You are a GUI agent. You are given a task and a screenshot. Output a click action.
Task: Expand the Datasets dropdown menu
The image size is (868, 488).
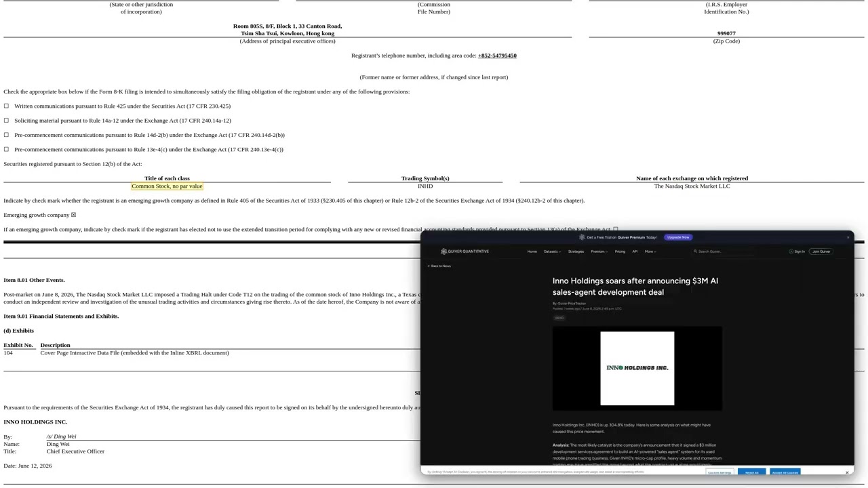point(552,251)
